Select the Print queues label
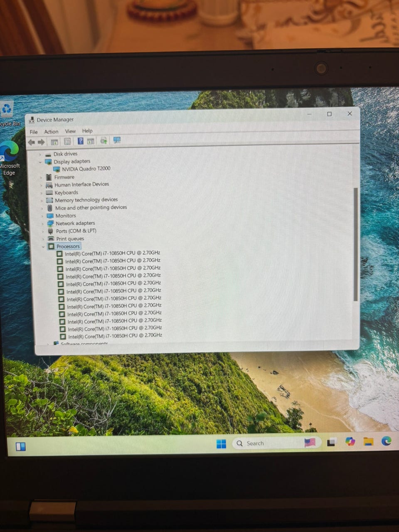The height and width of the screenshot is (532, 399). pos(70,239)
